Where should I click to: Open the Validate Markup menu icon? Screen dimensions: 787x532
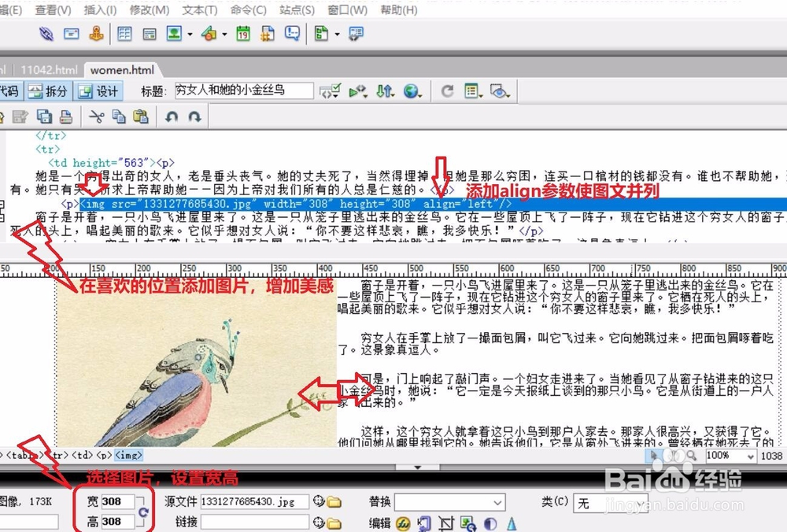coord(331,91)
